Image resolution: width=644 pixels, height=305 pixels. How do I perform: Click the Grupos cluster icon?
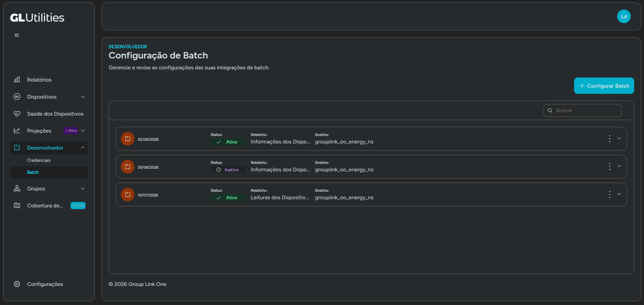(x=17, y=188)
